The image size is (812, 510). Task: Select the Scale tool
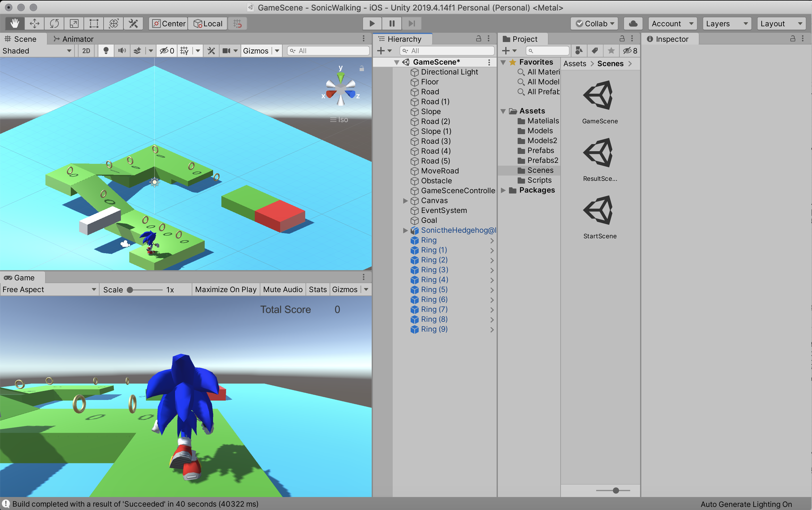click(74, 23)
